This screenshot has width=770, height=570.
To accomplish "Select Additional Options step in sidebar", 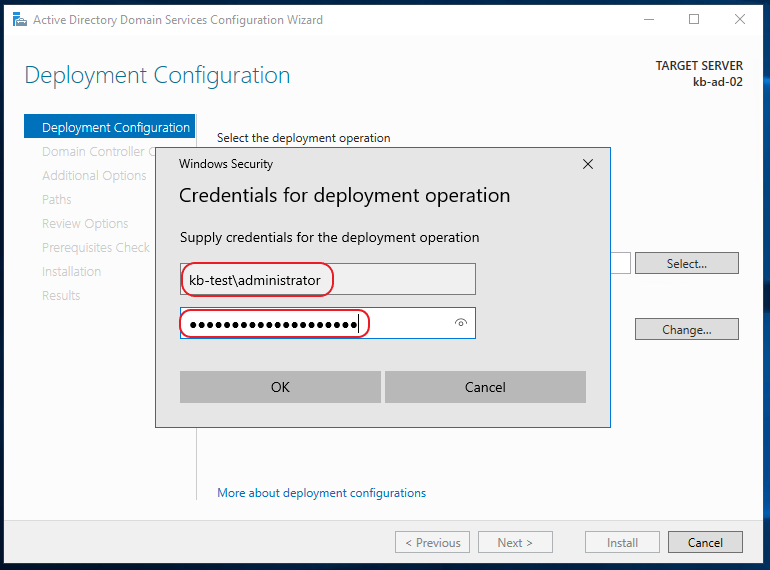I will click(x=94, y=175).
